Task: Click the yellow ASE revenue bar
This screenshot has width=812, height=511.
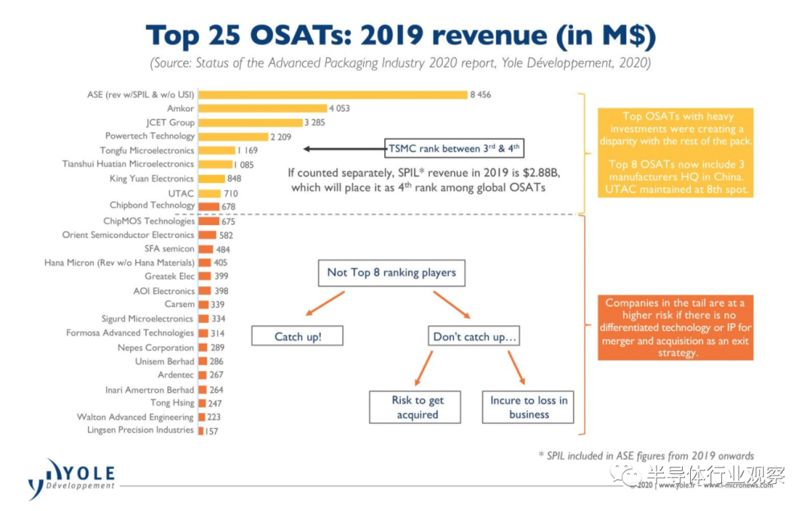Action: 333,95
